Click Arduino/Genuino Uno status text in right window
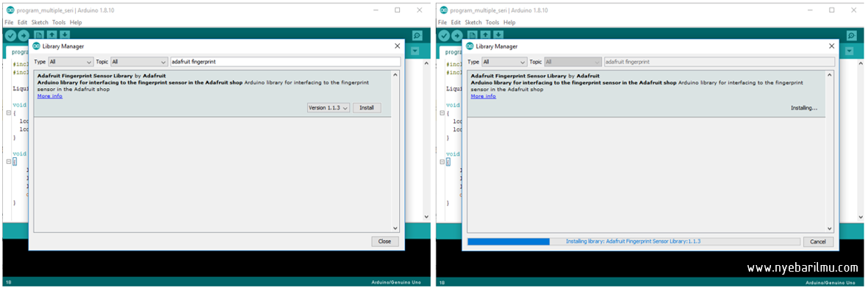The image size is (868, 290). (x=830, y=283)
